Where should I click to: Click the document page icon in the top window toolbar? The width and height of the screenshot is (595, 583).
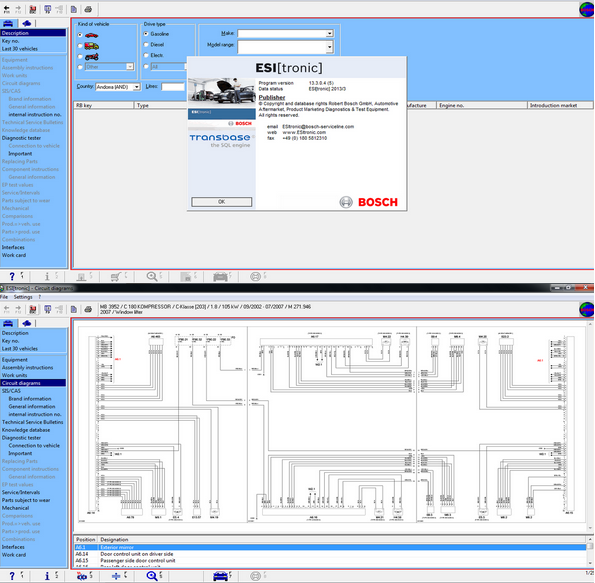click(74, 9)
